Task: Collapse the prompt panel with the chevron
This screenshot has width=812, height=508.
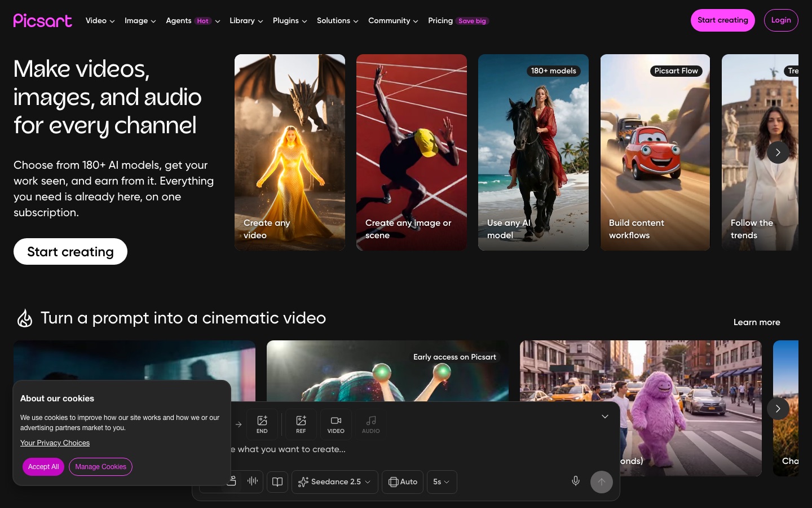Action: coord(605,417)
